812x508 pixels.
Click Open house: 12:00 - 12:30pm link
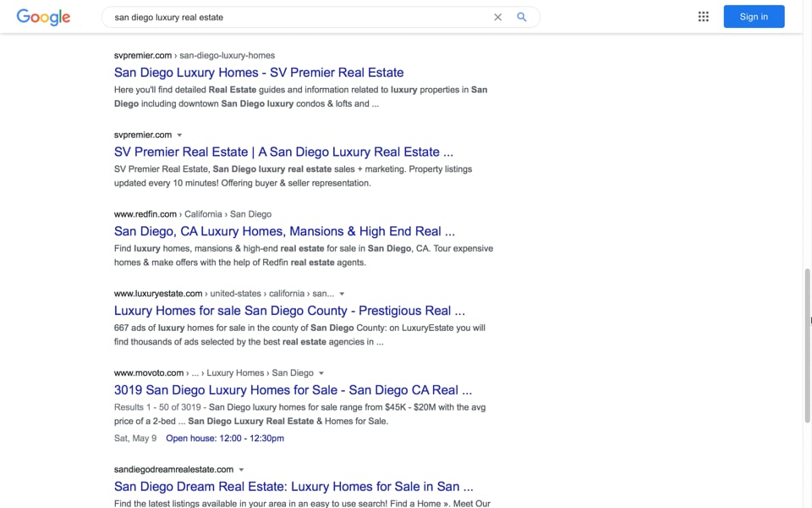tap(225, 438)
